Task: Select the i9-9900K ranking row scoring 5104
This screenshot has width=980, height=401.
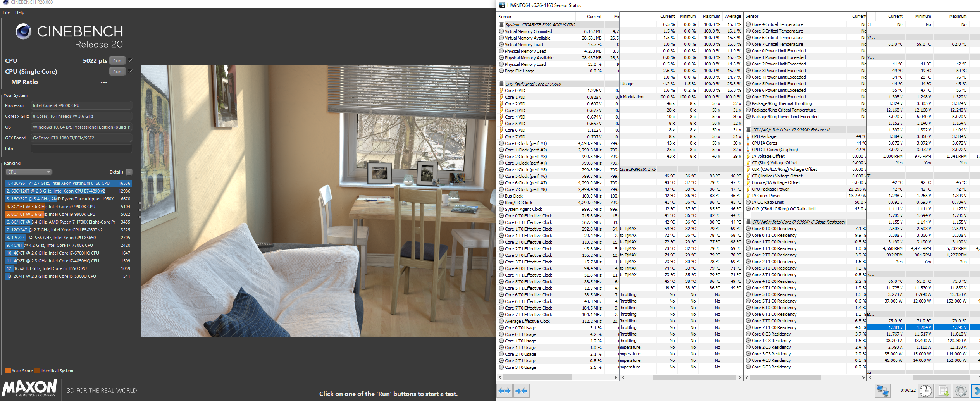Action: 69,207
